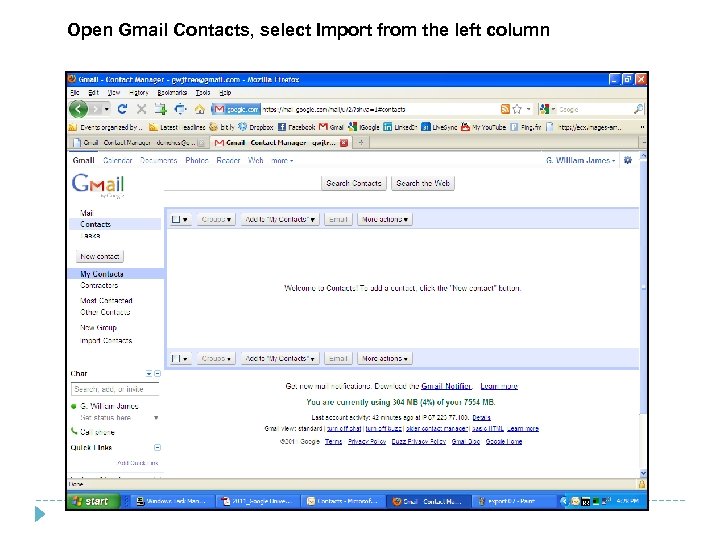Click the RSS feed icon in the address bar
Image resolution: width=720 pixels, height=540 pixels.
coord(505,109)
